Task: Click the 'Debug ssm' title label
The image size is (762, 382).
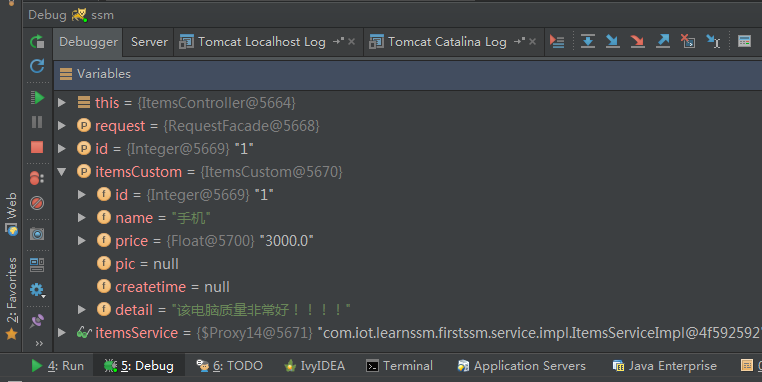Action: click(71, 15)
